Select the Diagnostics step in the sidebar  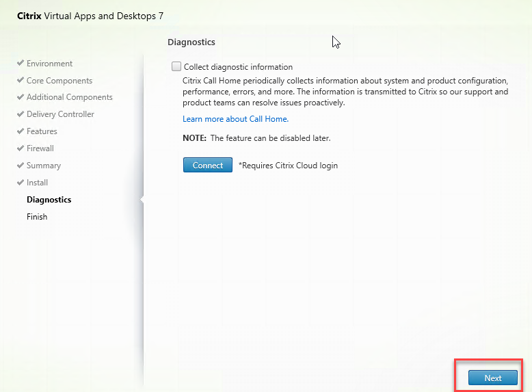[x=49, y=200]
